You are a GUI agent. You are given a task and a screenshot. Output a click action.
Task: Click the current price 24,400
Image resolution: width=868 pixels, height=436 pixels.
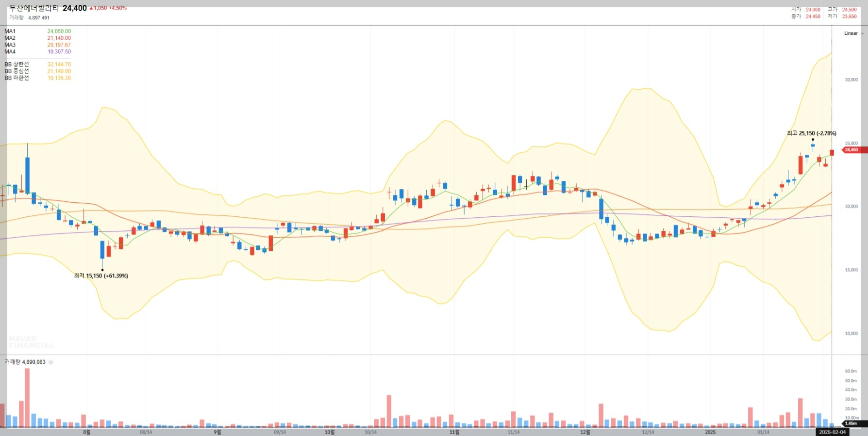[75, 8]
